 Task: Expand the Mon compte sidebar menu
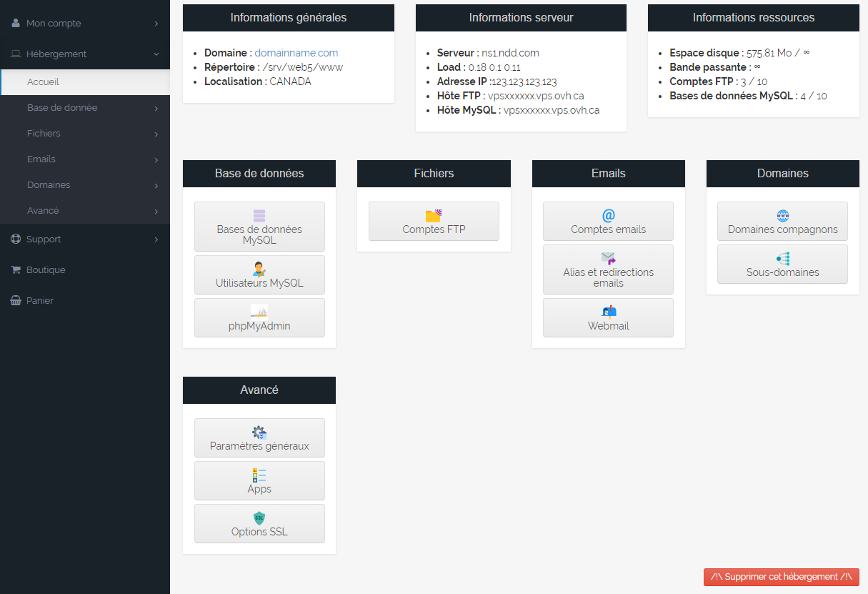pyautogui.click(x=85, y=24)
